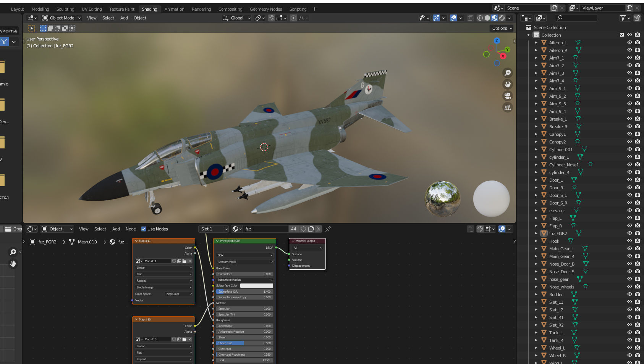Open the GGX distribution dropdown
The height and width of the screenshot is (364, 644).
[244, 255]
